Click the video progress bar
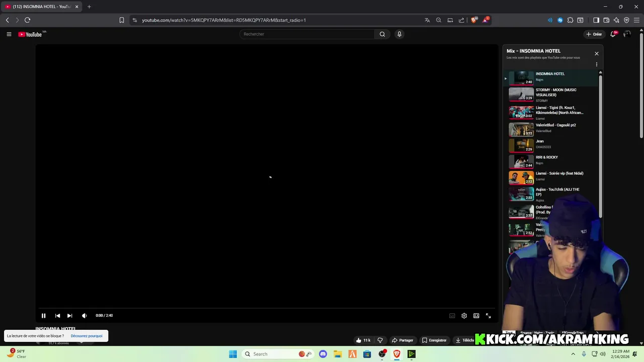 [x=267, y=308]
